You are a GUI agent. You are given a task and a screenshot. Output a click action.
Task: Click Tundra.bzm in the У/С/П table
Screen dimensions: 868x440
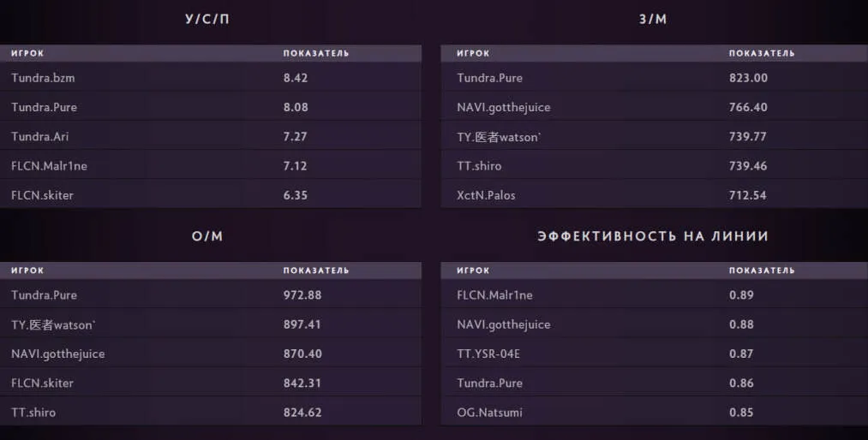pyautogui.click(x=44, y=78)
